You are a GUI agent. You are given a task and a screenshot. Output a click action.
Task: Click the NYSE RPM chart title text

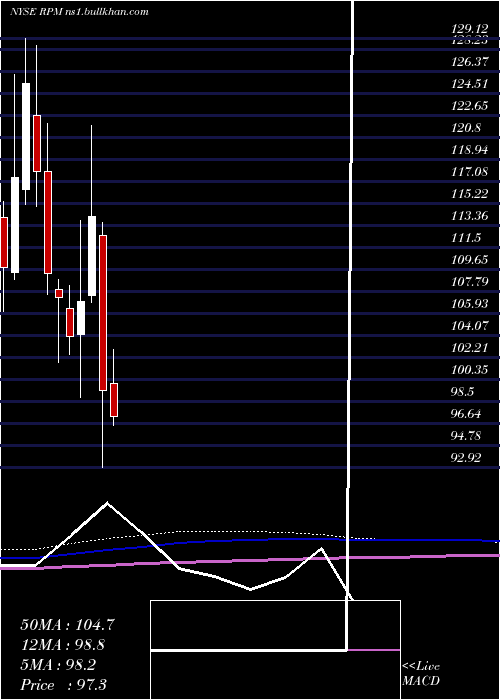pos(79,12)
